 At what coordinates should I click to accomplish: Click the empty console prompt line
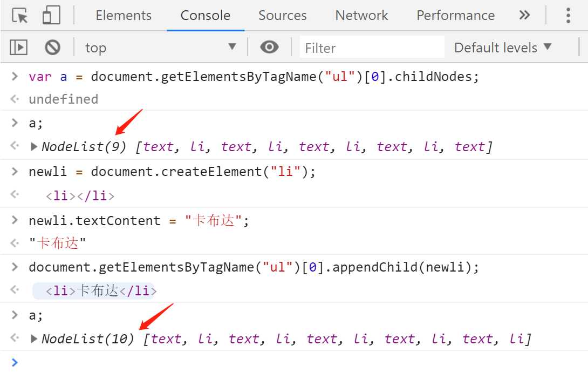click(x=270, y=363)
